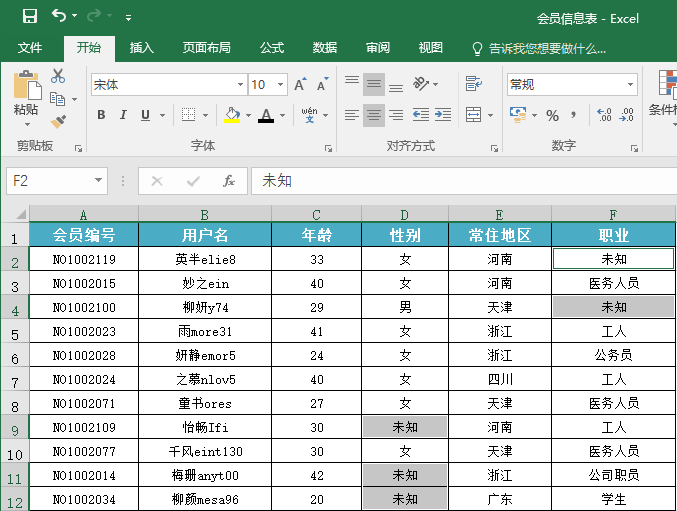Open the 公式 ribbon tab

[x=272, y=48]
